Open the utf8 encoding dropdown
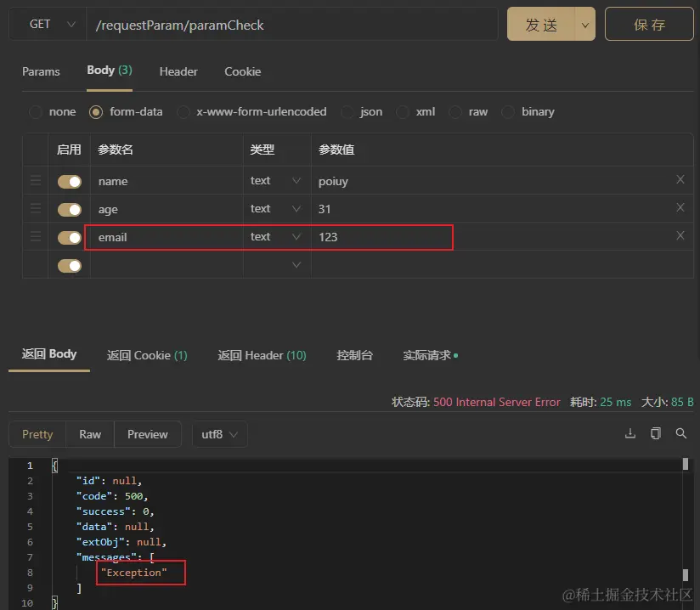700x610 pixels. pyautogui.click(x=219, y=434)
